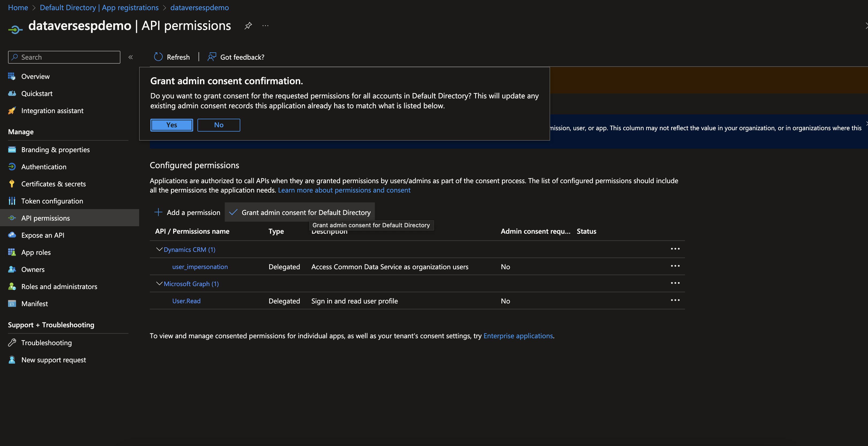Click the Home breadcrumb link
Screen dimensions: 868x446
click(x=18, y=7)
